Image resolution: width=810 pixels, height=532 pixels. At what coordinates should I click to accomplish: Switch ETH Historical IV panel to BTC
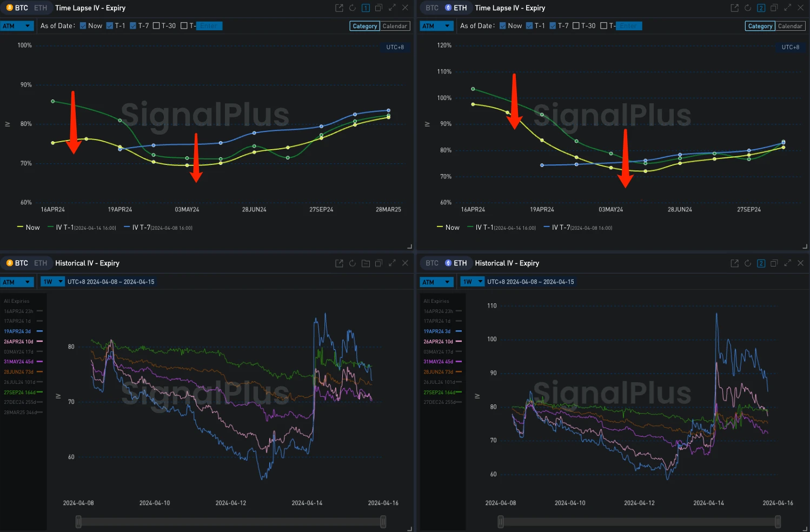(432, 263)
